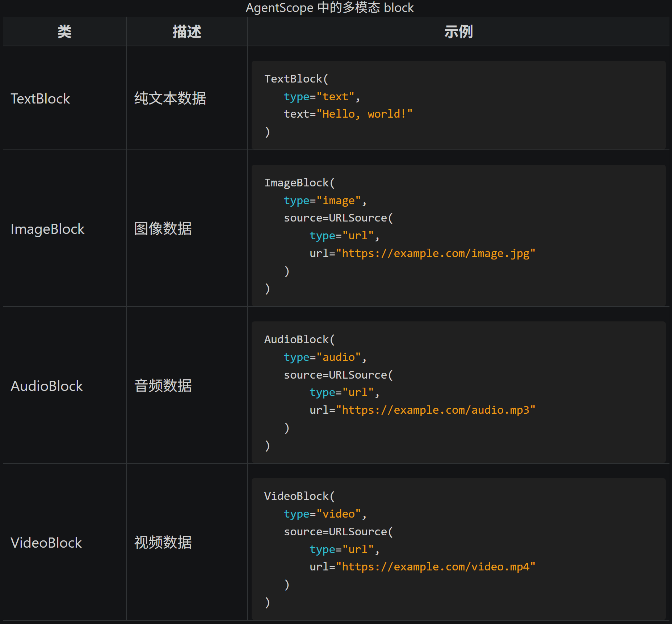The image size is (672, 624).
Task: Select the "示例" column header
Action: click(458, 31)
